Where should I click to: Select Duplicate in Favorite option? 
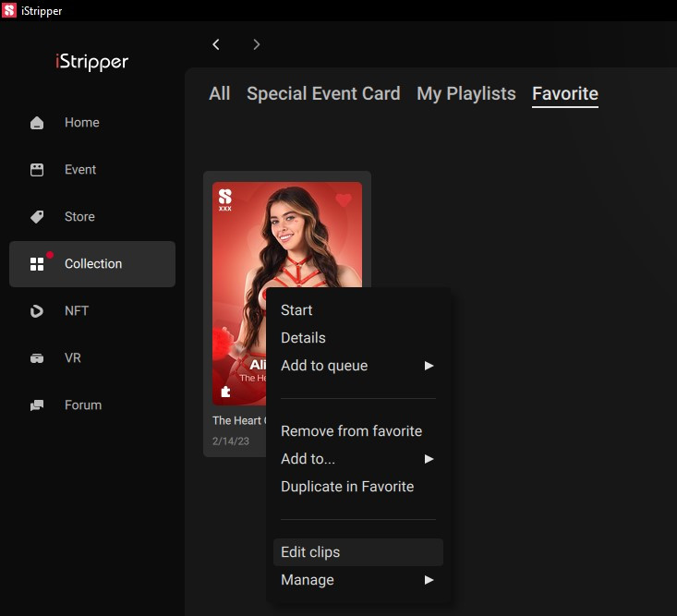[x=347, y=487]
